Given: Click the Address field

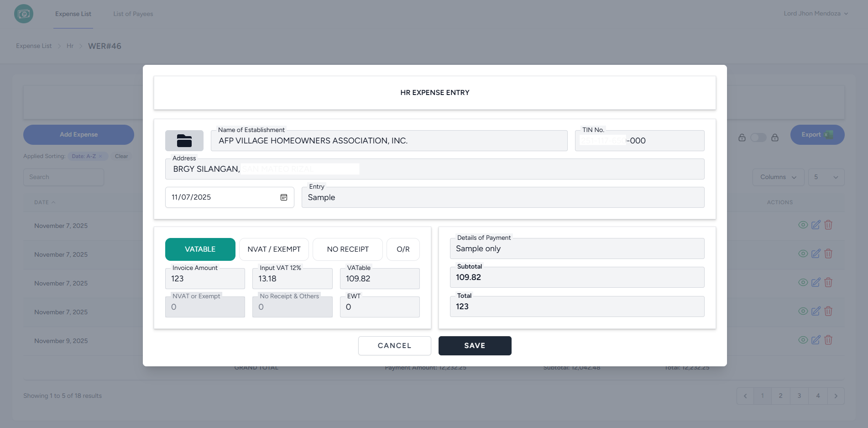Looking at the screenshot, I should click(x=435, y=169).
